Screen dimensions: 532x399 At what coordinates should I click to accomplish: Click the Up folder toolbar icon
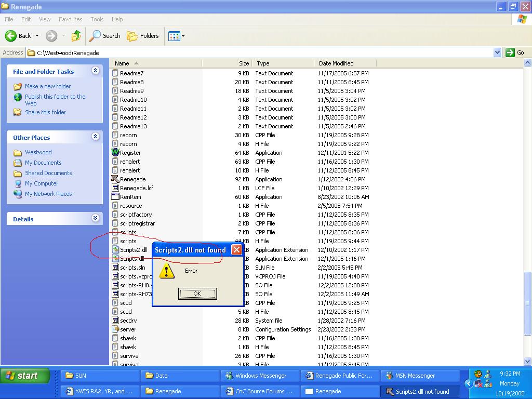pyautogui.click(x=76, y=36)
